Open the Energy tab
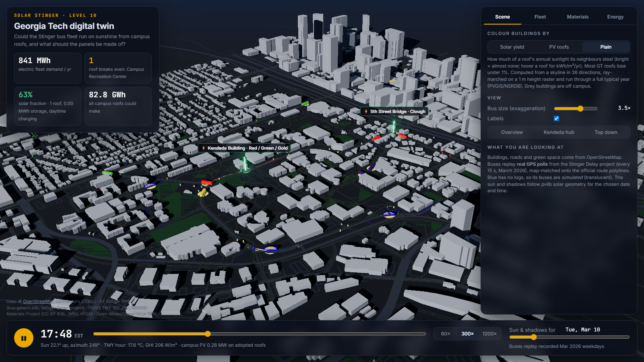Screen dimensions: 644x362 point(615,17)
